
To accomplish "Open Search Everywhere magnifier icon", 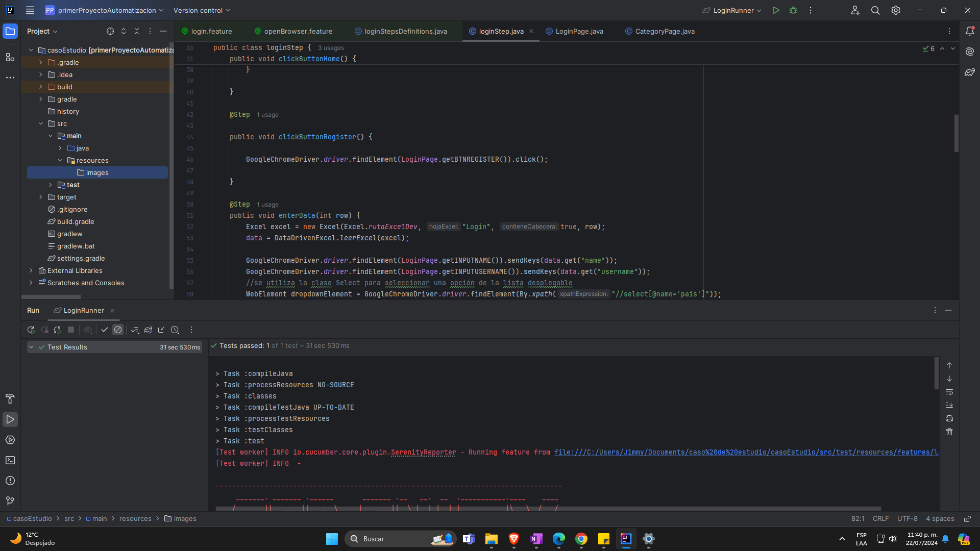I will click(x=875, y=10).
